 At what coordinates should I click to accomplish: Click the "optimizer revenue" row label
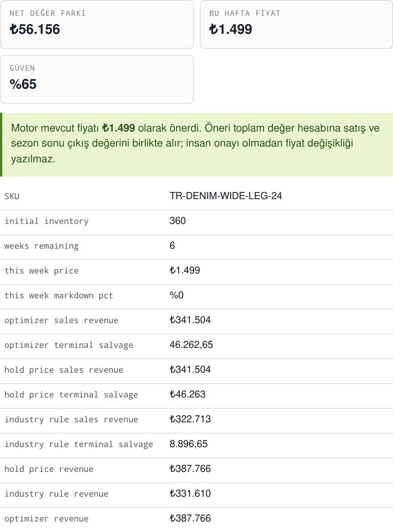47,518
